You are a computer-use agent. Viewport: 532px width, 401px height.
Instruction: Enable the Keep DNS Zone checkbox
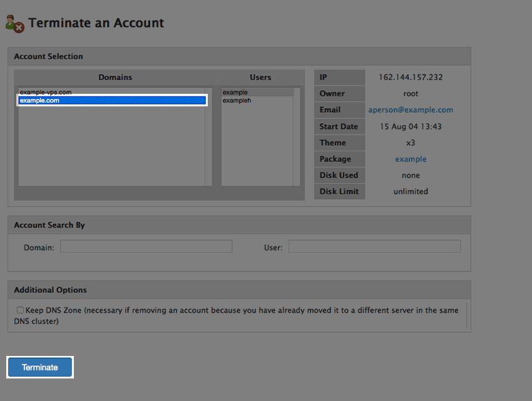(x=20, y=310)
